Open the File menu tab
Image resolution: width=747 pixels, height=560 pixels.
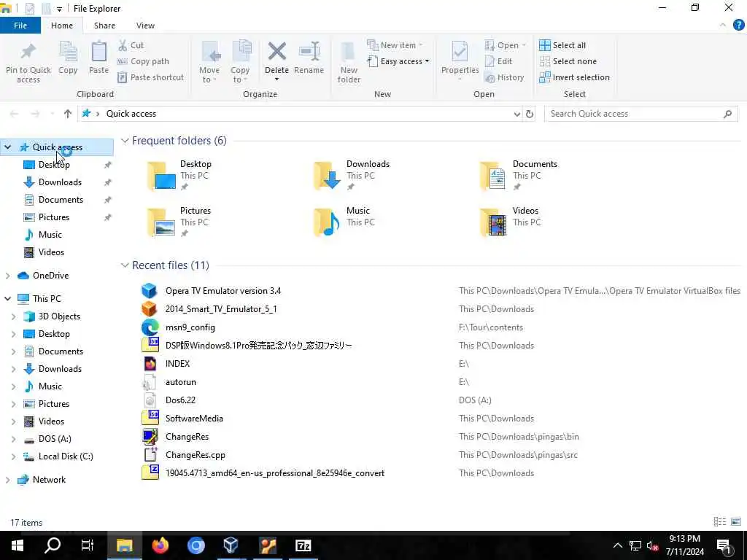(x=20, y=26)
